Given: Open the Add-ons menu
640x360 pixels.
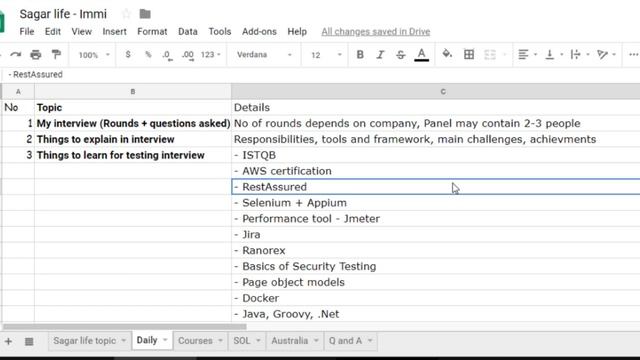Looking at the screenshot, I should tap(259, 31).
